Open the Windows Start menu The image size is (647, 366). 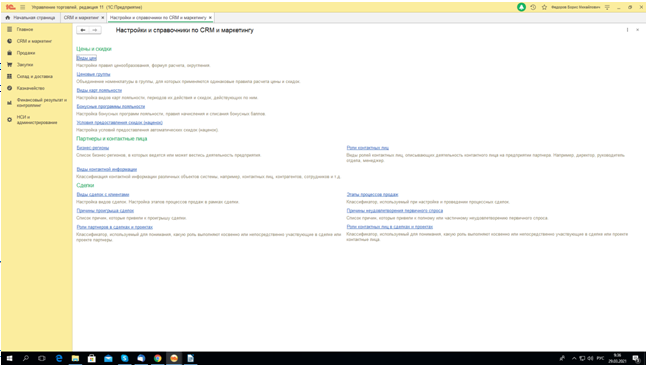(x=9, y=358)
